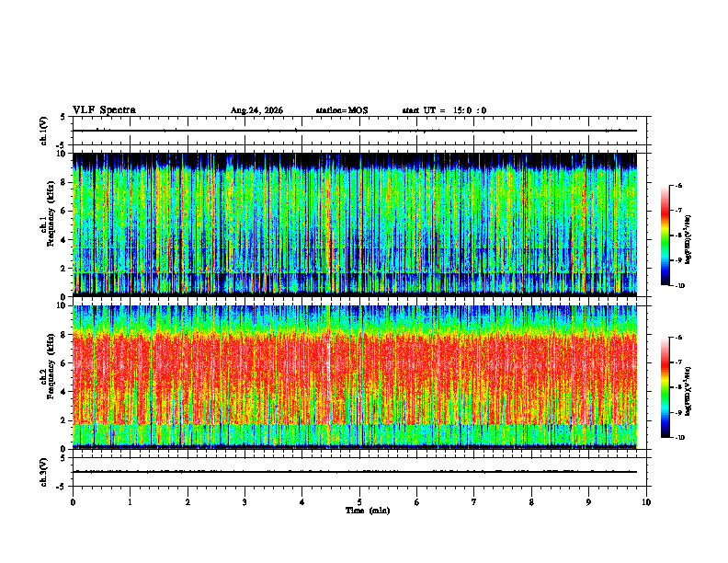
Task: Click the ch.1 spectrogram color bar
Action: click(x=665, y=236)
